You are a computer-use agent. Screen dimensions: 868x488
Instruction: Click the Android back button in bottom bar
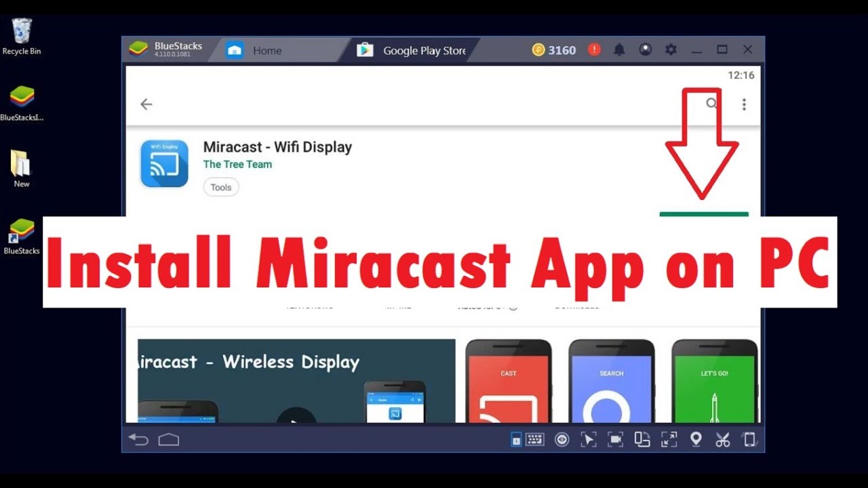pyautogui.click(x=138, y=440)
